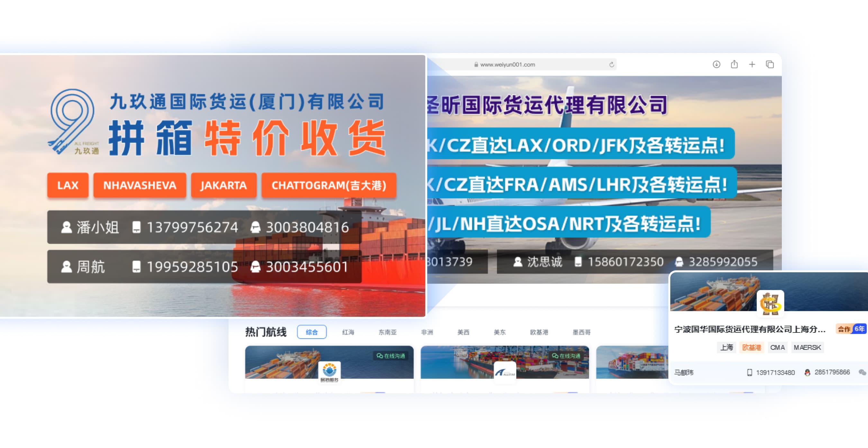Click the phone icon before 15860172350
Image resolution: width=868 pixels, height=448 pixels.
pyautogui.click(x=578, y=262)
